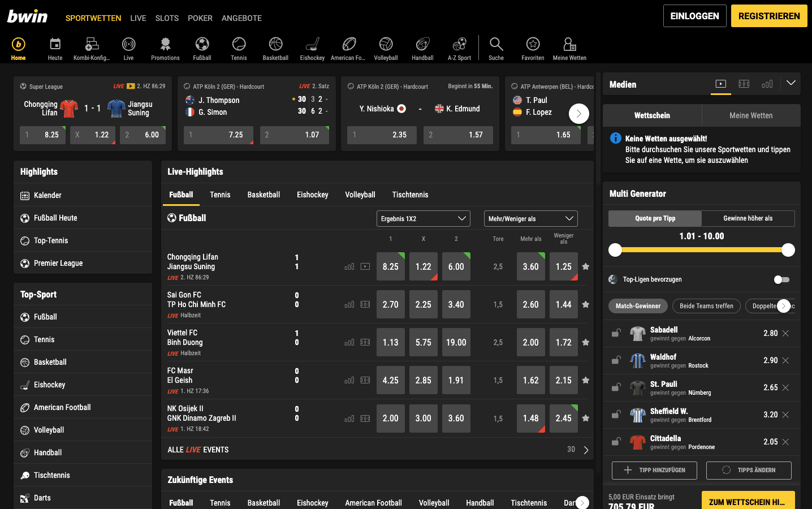Select the Eishockey sport icon
This screenshot has width=812, height=509.
(312, 42)
